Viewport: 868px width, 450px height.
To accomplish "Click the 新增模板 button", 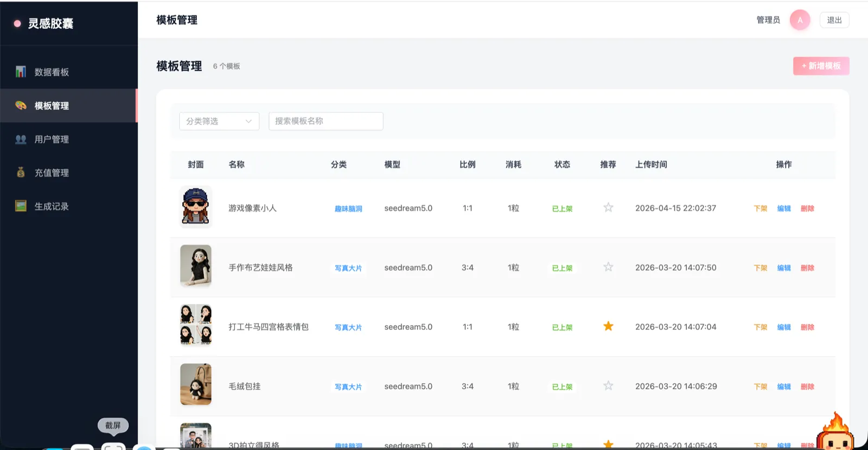I will click(x=821, y=66).
